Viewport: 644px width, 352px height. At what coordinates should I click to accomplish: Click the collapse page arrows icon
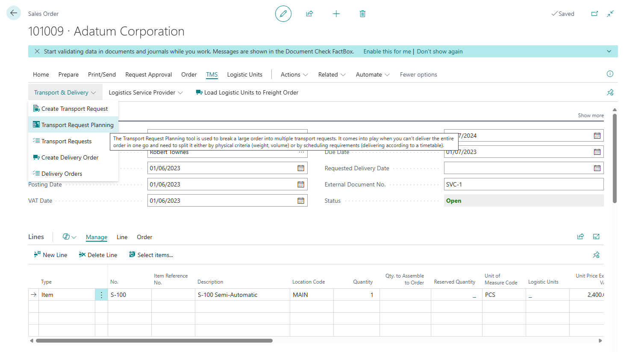610,14
